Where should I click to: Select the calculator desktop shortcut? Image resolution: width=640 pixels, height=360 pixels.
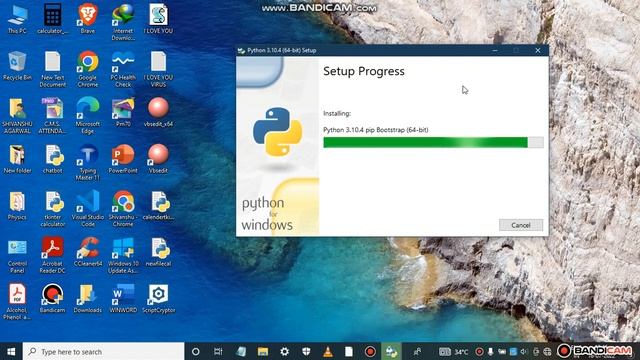[53, 19]
